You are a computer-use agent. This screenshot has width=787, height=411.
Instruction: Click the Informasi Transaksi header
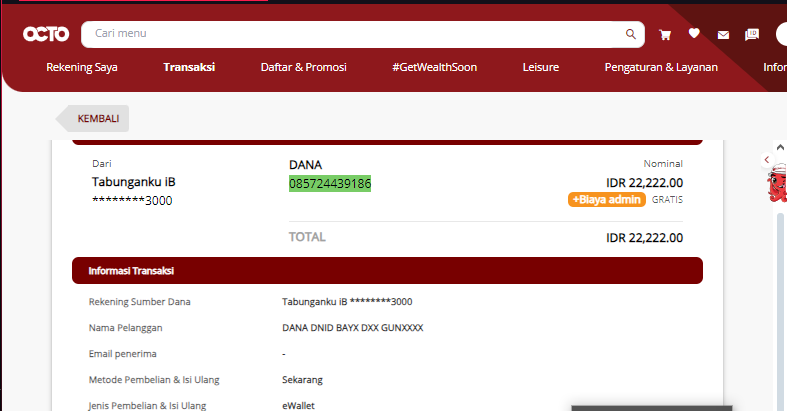[x=387, y=270]
